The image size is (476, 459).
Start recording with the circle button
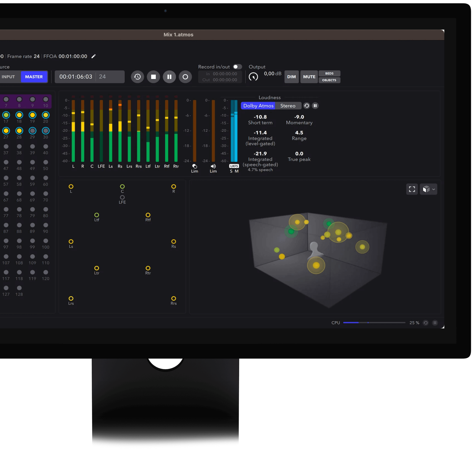[x=185, y=77]
